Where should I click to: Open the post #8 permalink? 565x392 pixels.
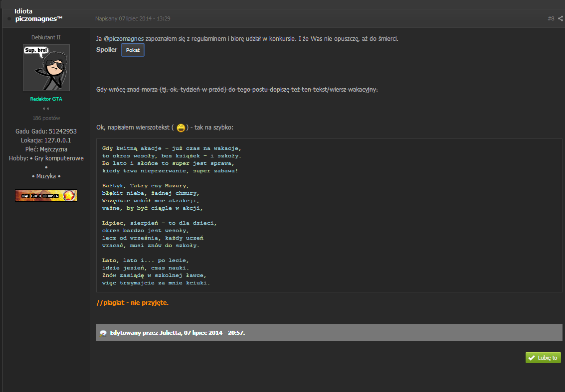pos(551,18)
